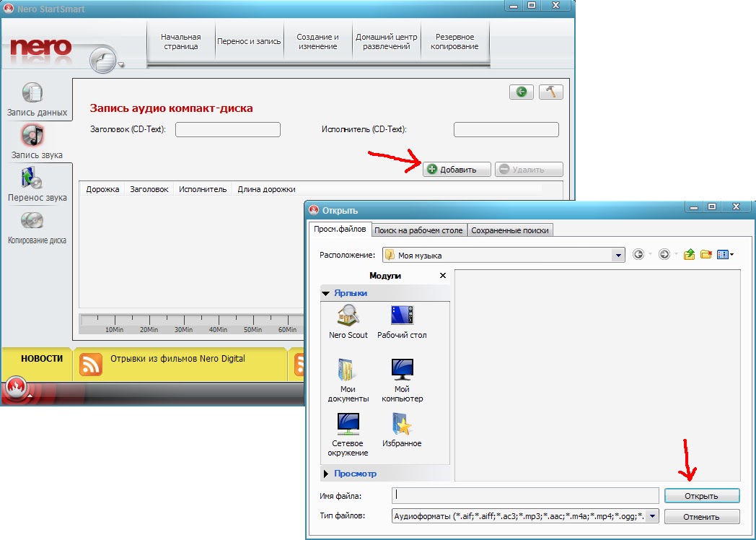The height and width of the screenshot is (540, 756).
Task: Open the Запись данных section
Action: 37,100
